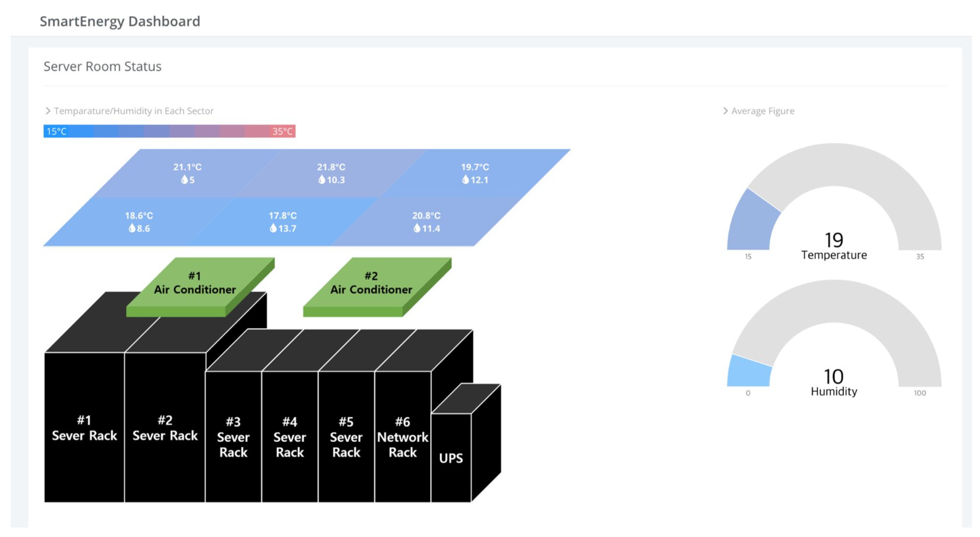Click the SmartEnergy Dashboard title
This screenshot has width=980, height=537.
tap(120, 21)
